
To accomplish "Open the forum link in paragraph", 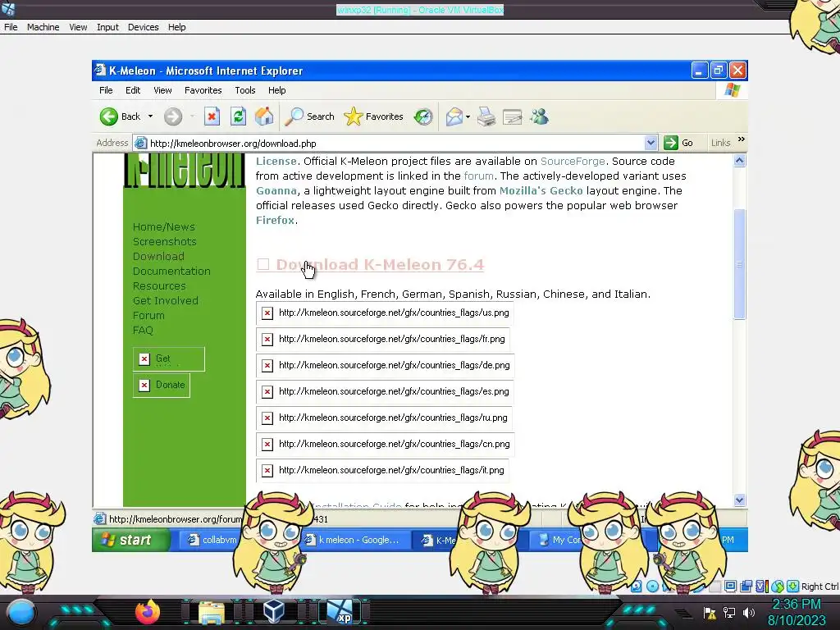I will 478,176.
